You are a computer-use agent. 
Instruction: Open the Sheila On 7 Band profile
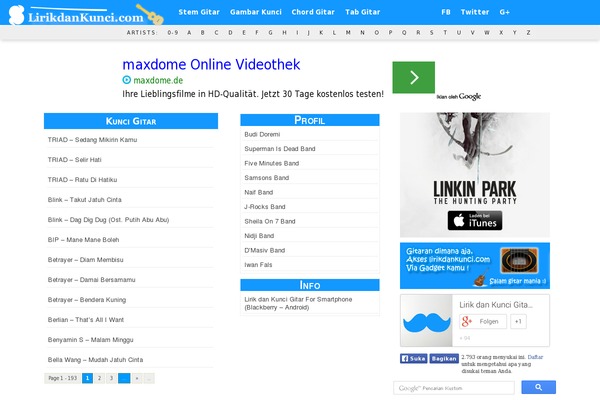(x=270, y=221)
